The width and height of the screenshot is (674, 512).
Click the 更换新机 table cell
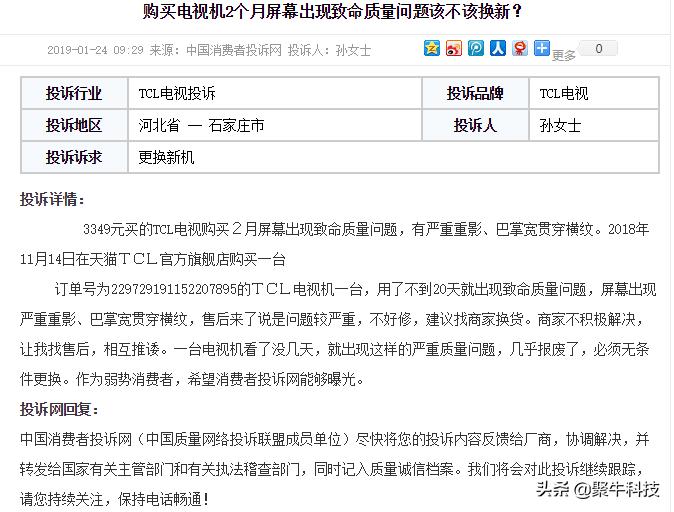(393, 157)
